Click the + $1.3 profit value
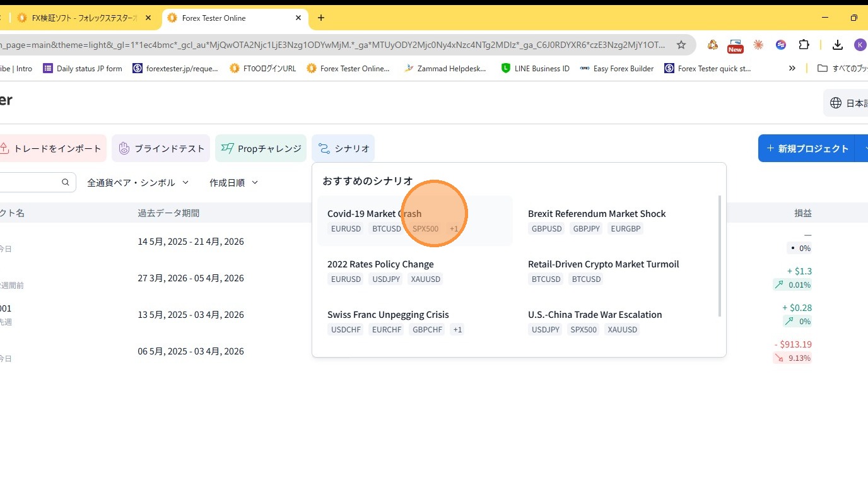The width and height of the screenshot is (868, 485). point(799,271)
